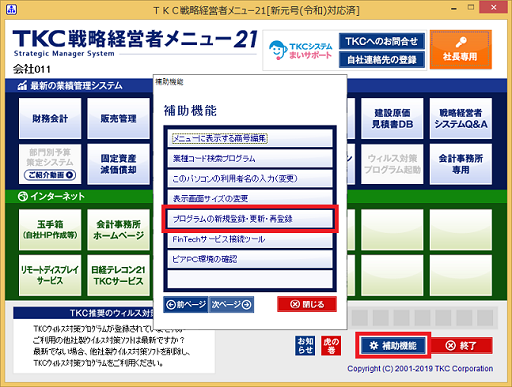Screen dimensions: 512x387
Task: Select プログラムの新規登録・更新・再登録 entry
Action: [250, 219]
